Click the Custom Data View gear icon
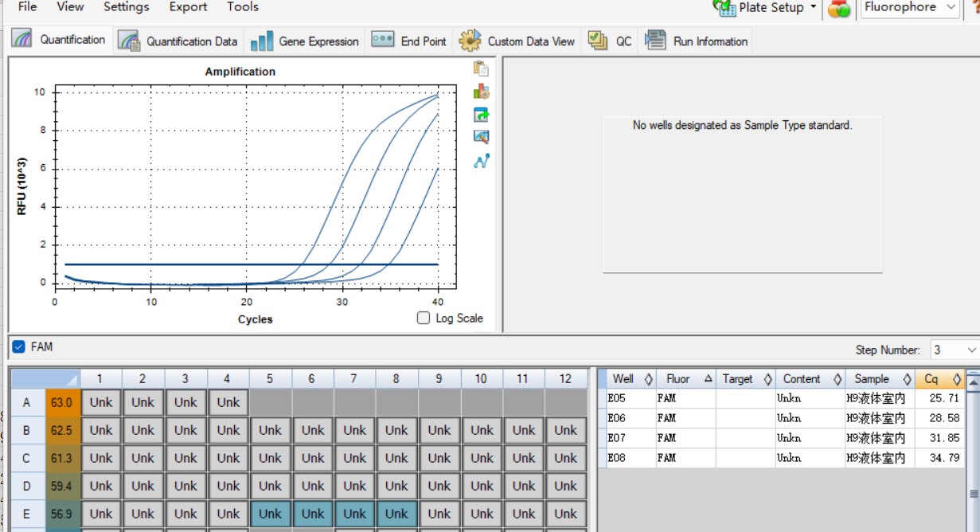The image size is (980, 532). tap(470, 41)
